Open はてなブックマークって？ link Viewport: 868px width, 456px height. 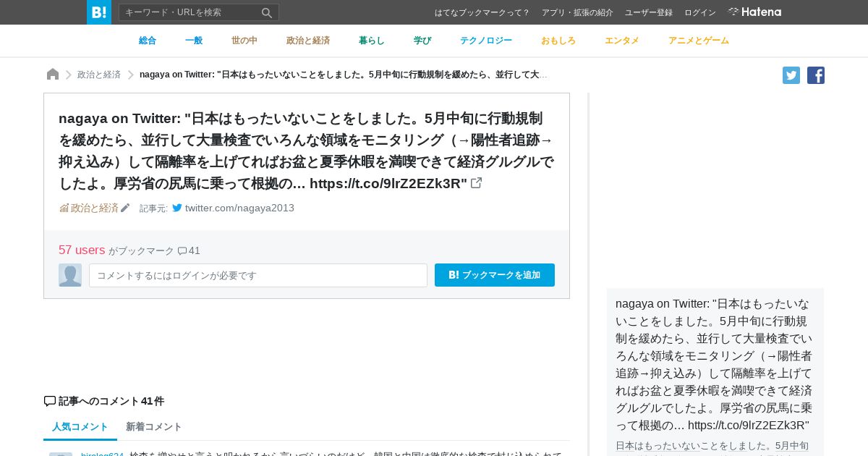482,12
